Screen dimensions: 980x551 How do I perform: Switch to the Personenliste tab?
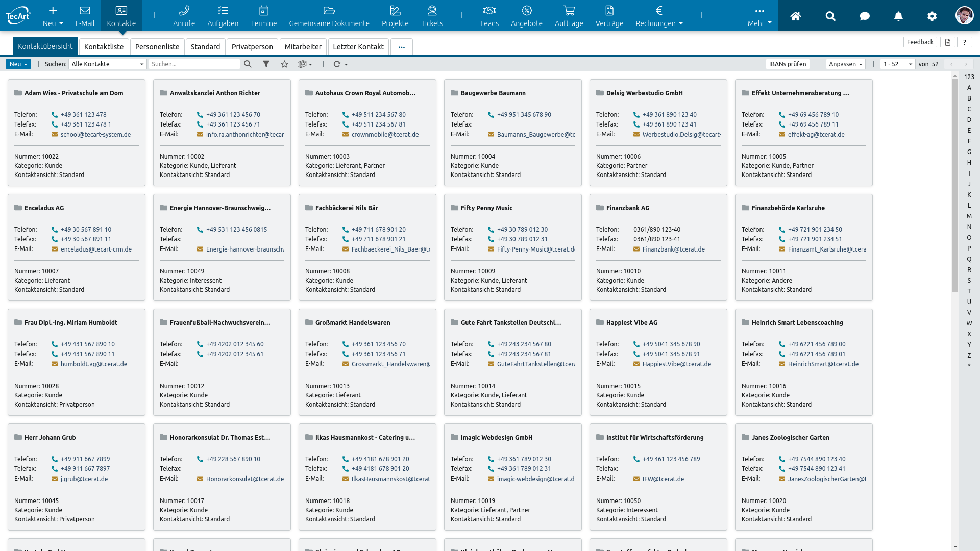(x=157, y=47)
